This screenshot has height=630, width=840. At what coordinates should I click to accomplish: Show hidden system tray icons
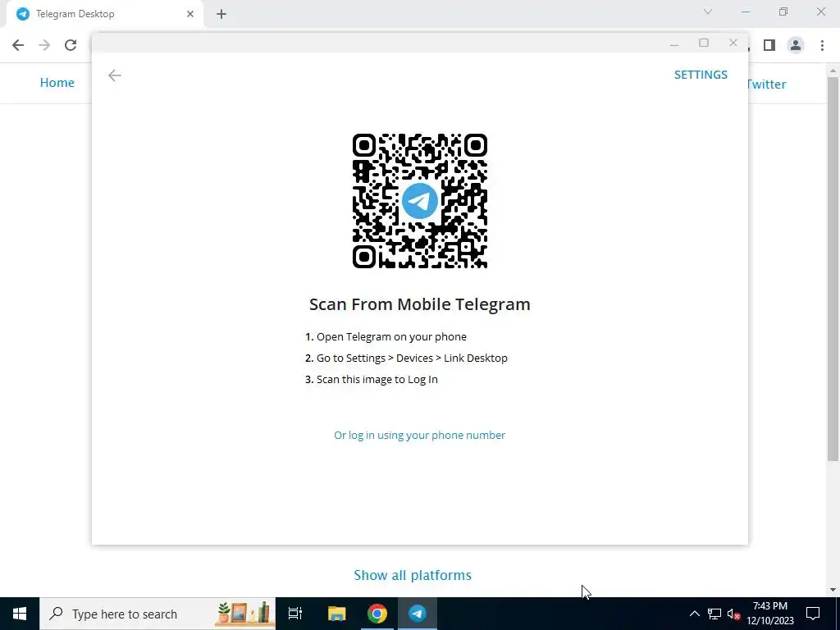point(694,614)
